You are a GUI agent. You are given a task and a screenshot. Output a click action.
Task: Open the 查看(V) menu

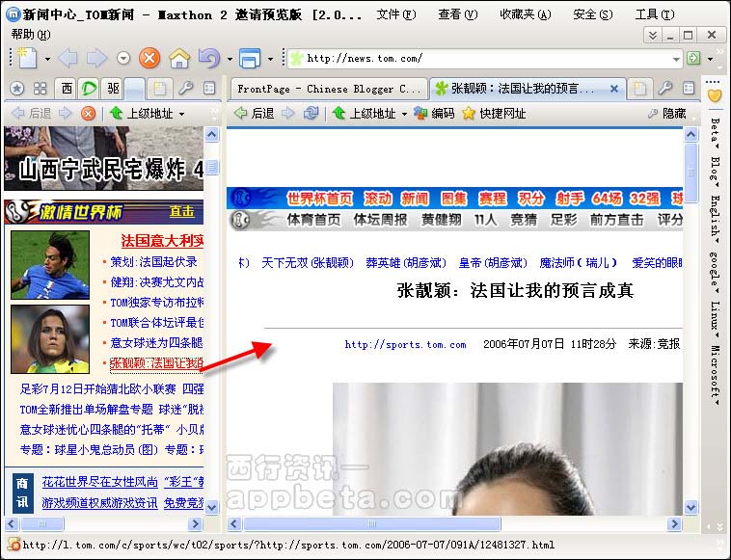click(x=458, y=14)
